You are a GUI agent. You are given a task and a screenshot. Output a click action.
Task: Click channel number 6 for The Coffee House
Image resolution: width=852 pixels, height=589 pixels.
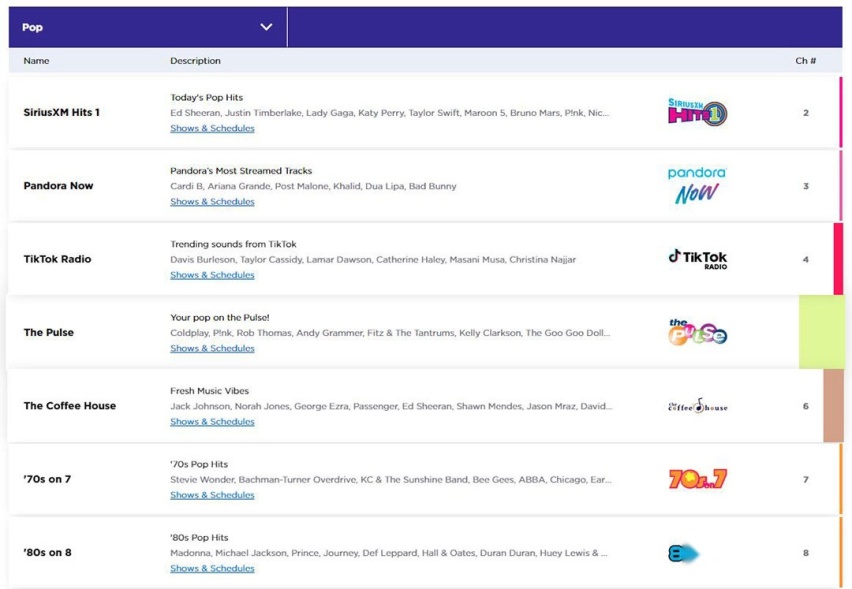click(806, 406)
